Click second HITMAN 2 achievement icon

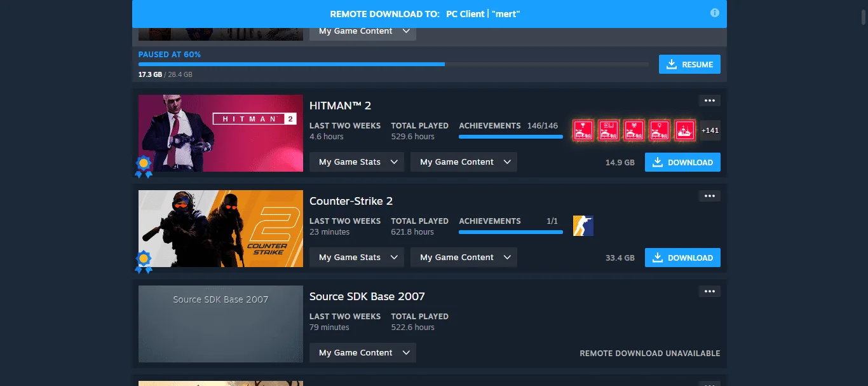click(x=609, y=130)
